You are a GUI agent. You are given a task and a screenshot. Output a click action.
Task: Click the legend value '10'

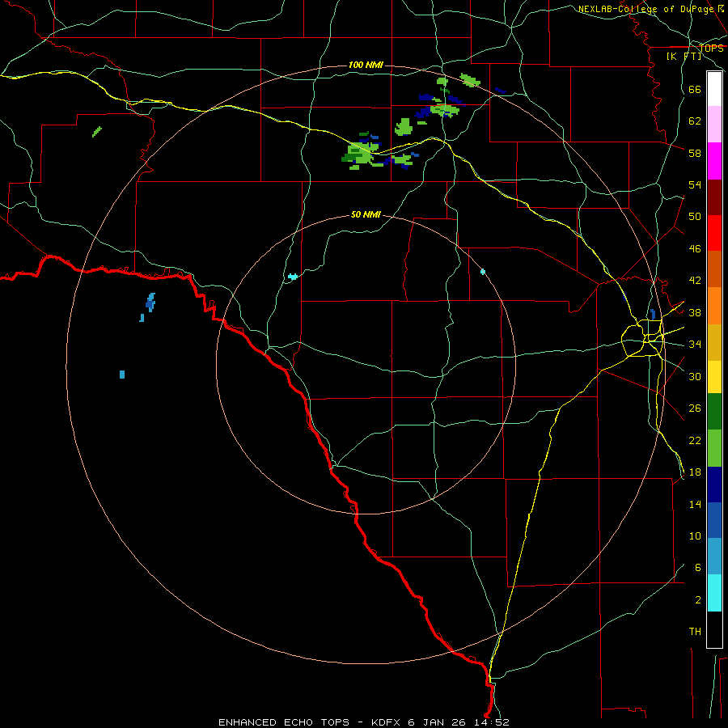point(695,535)
